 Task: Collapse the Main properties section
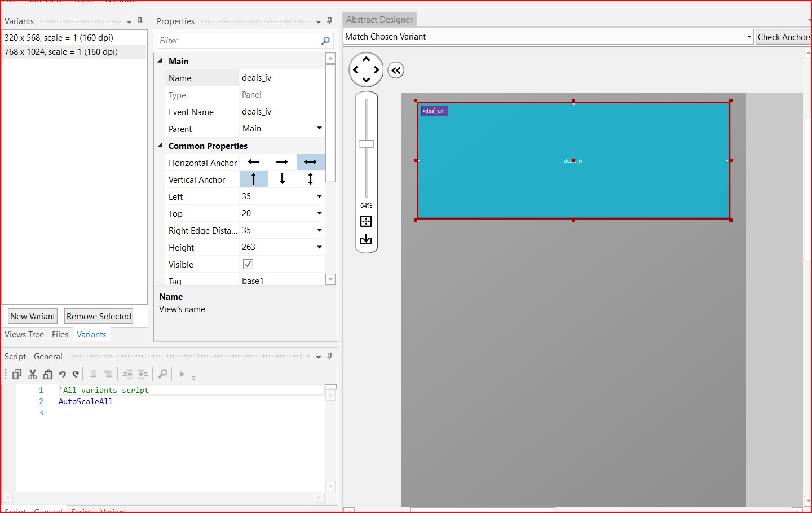click(160, 60)
